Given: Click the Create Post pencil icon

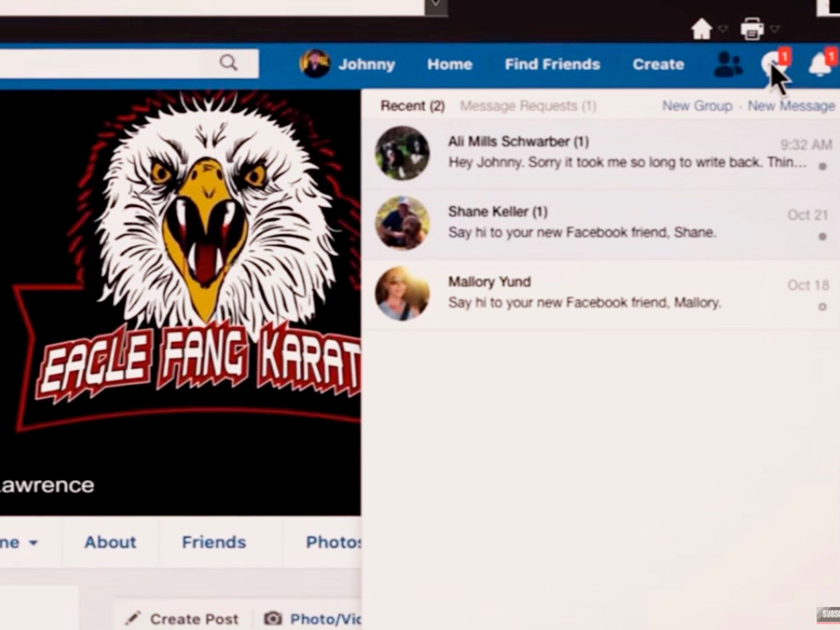Looking at the screenshot, I should [x=133, y=618].
